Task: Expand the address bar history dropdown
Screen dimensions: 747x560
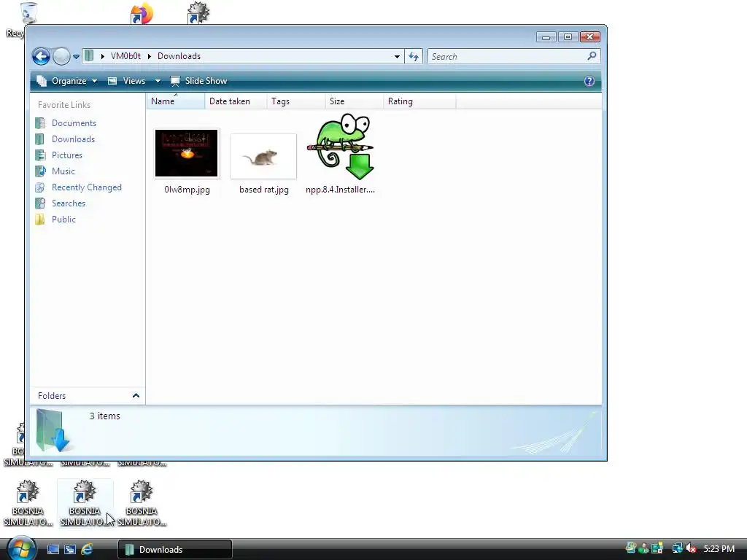Action: click(x=397, y=56)
